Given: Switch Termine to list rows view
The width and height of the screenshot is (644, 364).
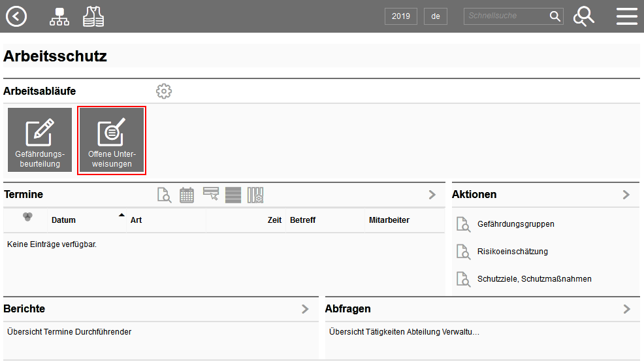Looking at the screenshot, I should tap(233, 195).
